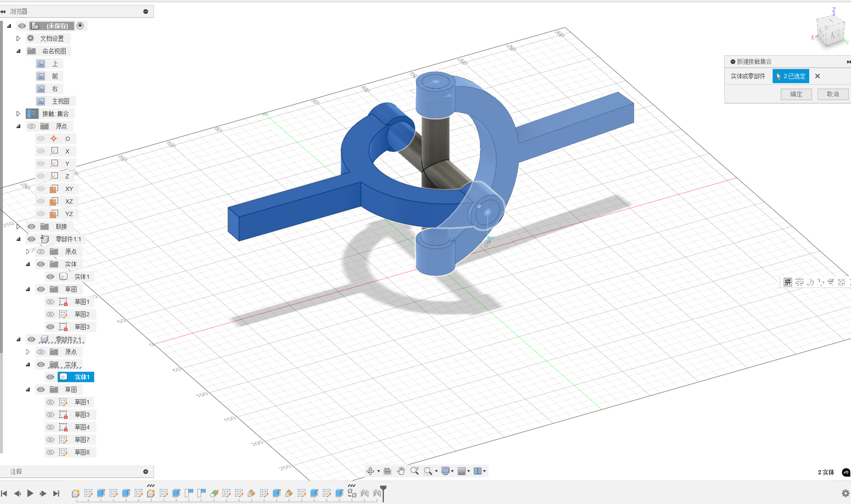851x504 pixels.
Task: Click the 上 named view icon
Action: tap(41, 64)
